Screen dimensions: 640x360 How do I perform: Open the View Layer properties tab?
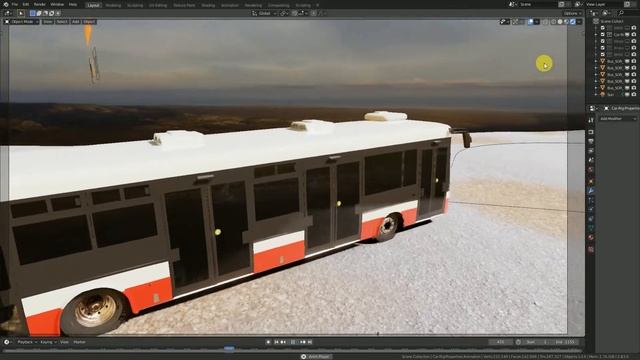pos(591,151)
